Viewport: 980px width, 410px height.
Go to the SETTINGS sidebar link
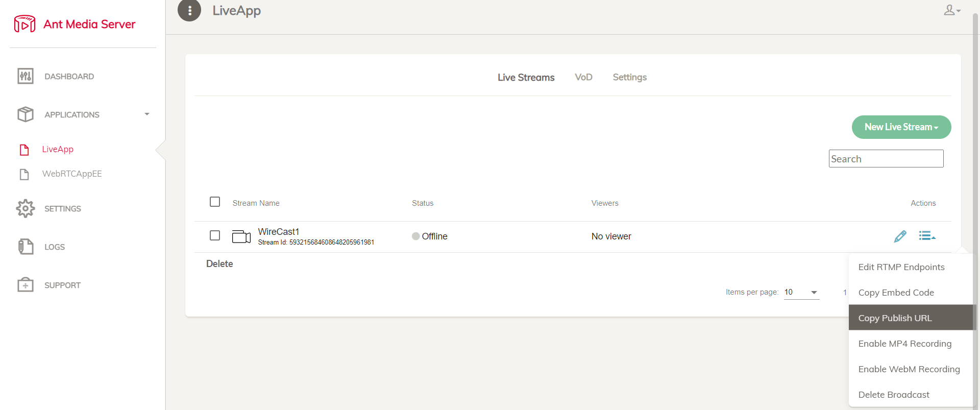click(63, 209)
